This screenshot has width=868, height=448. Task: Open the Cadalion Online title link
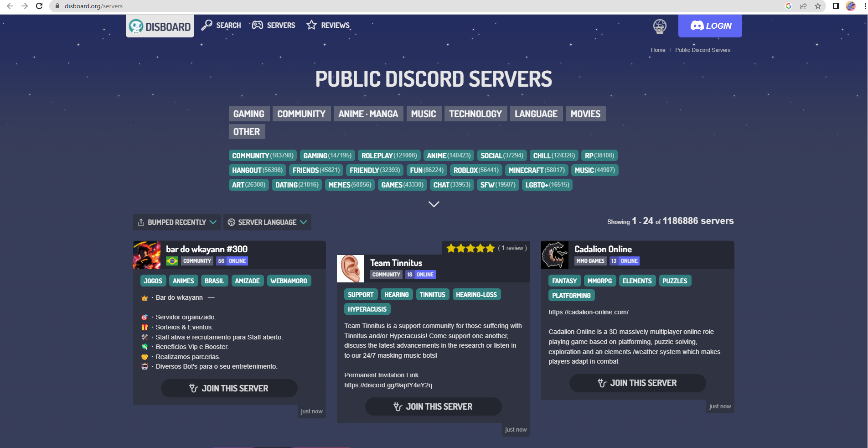(x=603, y=249)
